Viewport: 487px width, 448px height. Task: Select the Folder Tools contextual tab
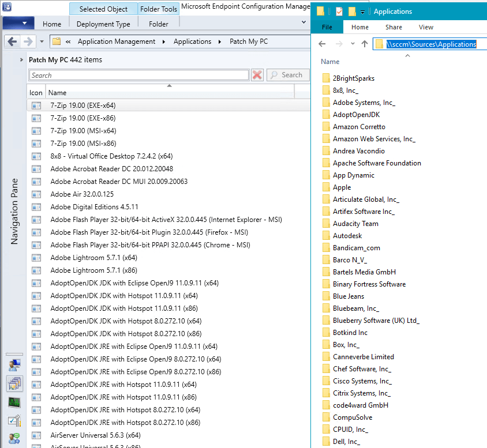point(159,9)
